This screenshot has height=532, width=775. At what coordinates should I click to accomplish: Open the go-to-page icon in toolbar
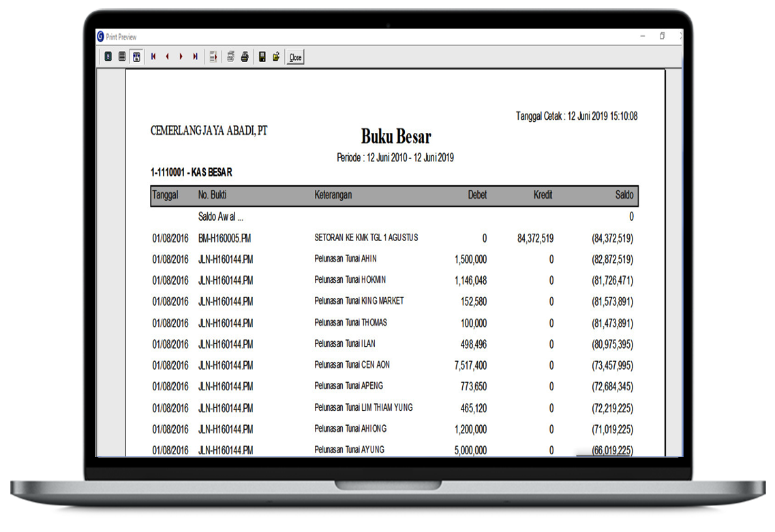click(x=213, y=57)
